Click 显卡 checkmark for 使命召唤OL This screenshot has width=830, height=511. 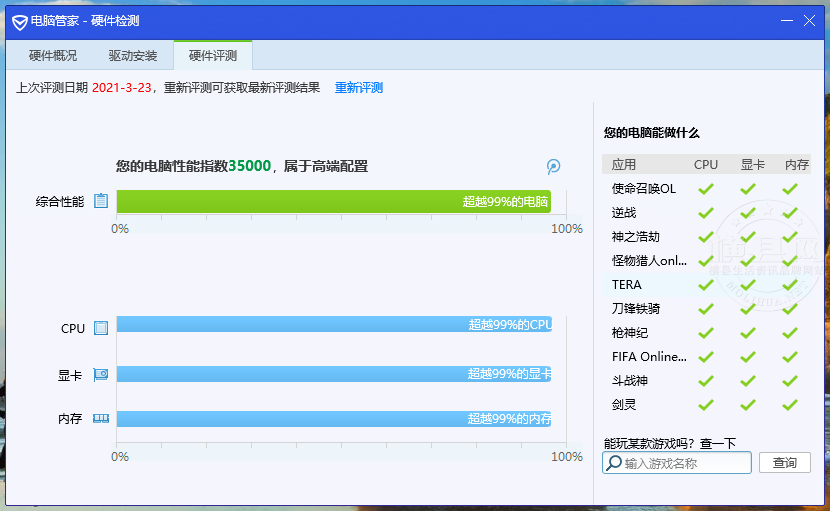point(747,189)
